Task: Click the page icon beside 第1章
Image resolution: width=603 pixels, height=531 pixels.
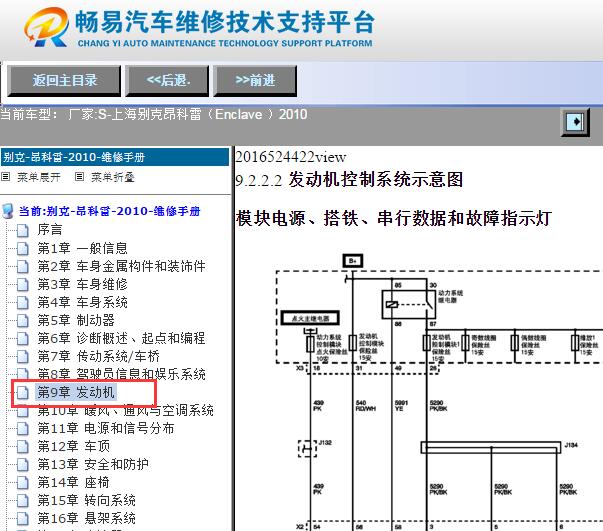Action: (23, 248)
